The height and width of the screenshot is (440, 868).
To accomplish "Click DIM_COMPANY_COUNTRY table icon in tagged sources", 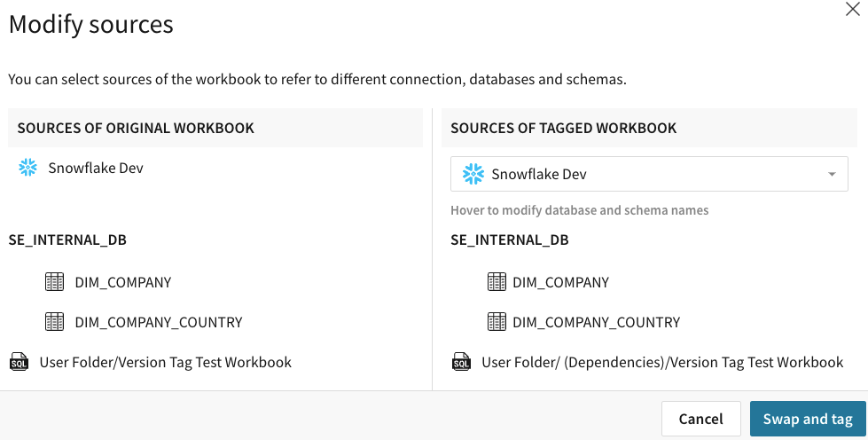I will pos(497,322).
